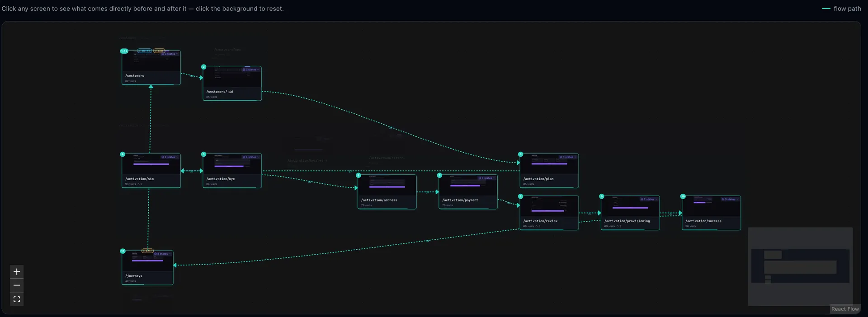Image resolution: width=868 pixels, height=317 pixels.
Task: Expand the 4 states dropdown on /activation/kyc
Action: [x=251, y=157]
